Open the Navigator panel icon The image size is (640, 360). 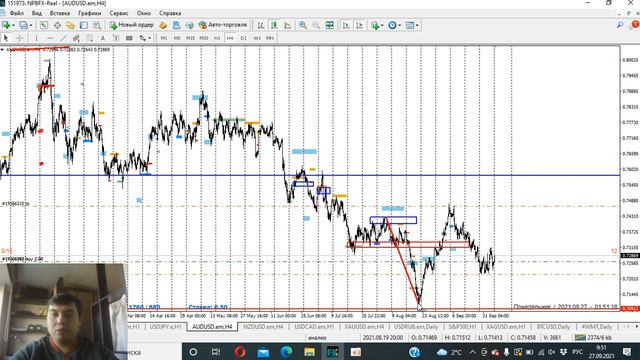[x=70, y=25]
